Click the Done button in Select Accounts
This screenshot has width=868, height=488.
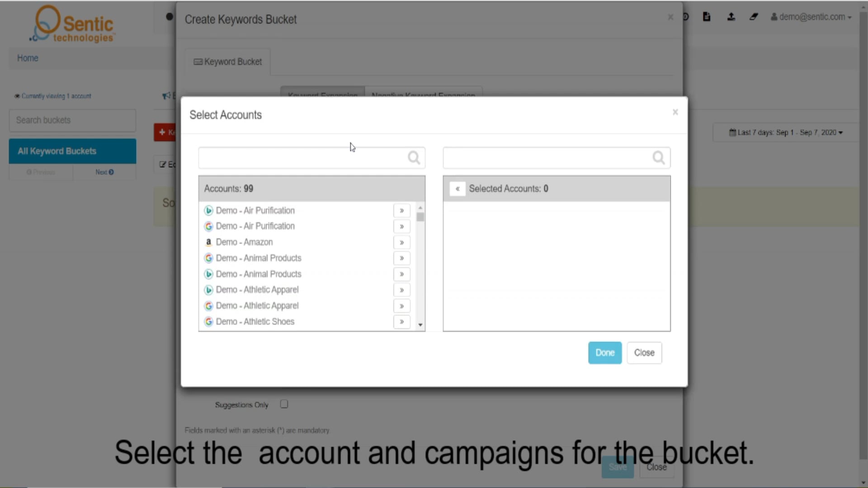click(x=605, y=352)
